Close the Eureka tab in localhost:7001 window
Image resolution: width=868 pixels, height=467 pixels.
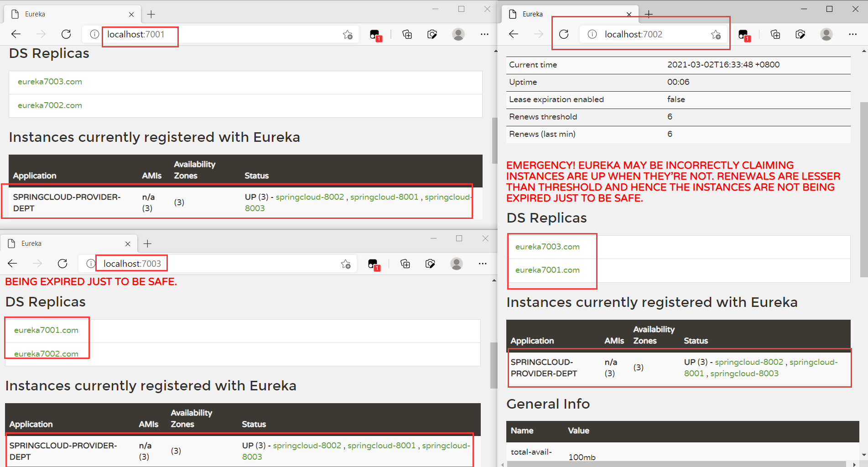(x=131, y=15)
